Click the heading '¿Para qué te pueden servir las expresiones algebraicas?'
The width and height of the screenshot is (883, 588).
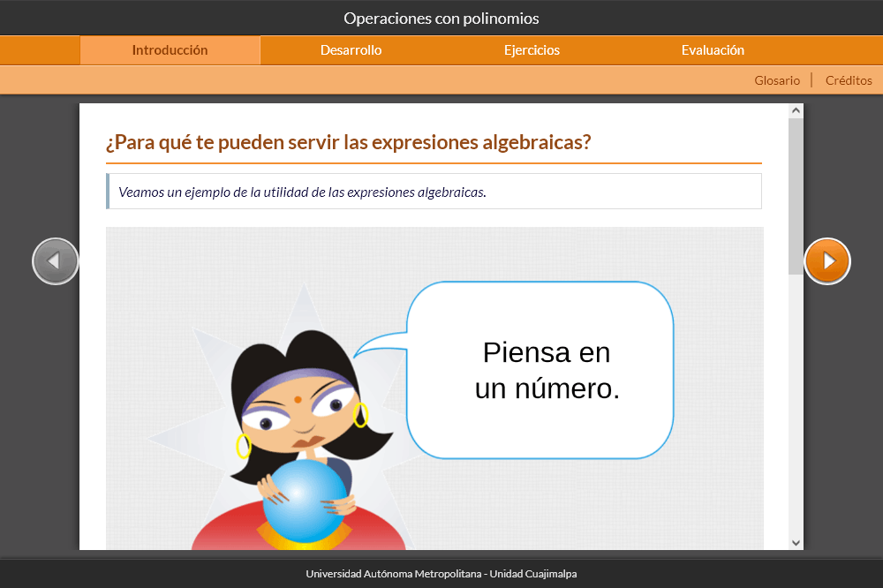tap(349, 142)
